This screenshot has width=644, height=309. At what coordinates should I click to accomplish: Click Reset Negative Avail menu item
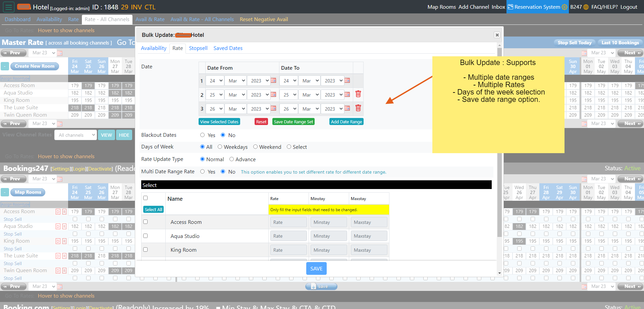point(264,19)
